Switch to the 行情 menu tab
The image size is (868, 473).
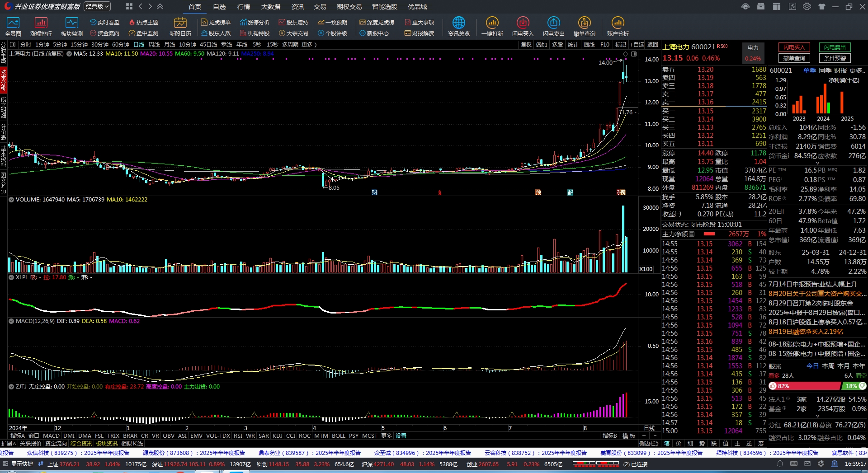[244, 7]
